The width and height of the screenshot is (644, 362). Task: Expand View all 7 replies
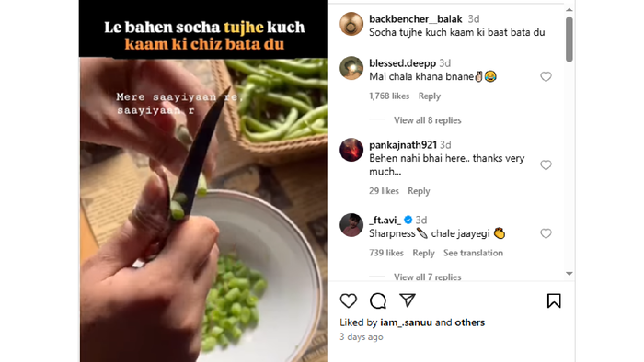coord(428,277)
